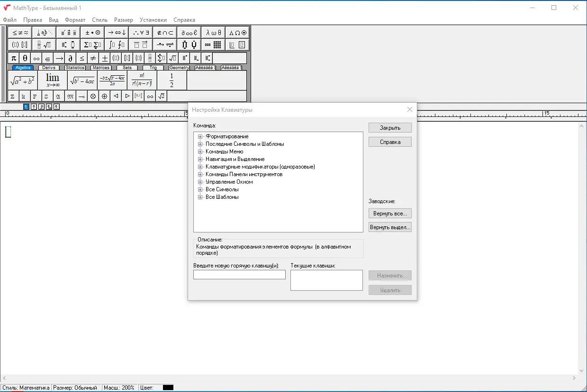Image resolution: width=587 pixels, height=392 pixels.
Task: Switch to the Derivs tab
Action: [49, 68]
